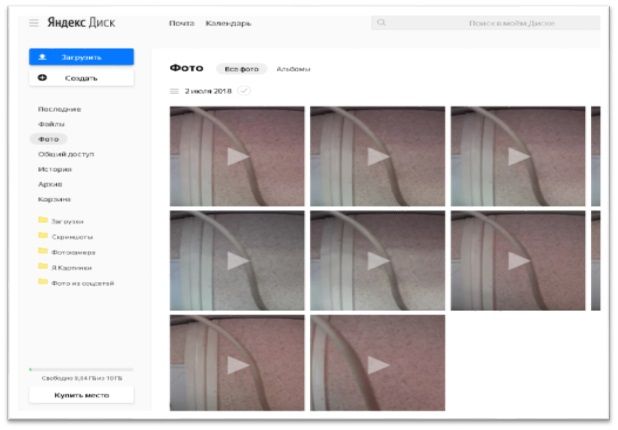The height and width of the screenshot is (430, 618).
Task: Click the folder icon next to Я.Картинки
Action: (x=43, y=266)
